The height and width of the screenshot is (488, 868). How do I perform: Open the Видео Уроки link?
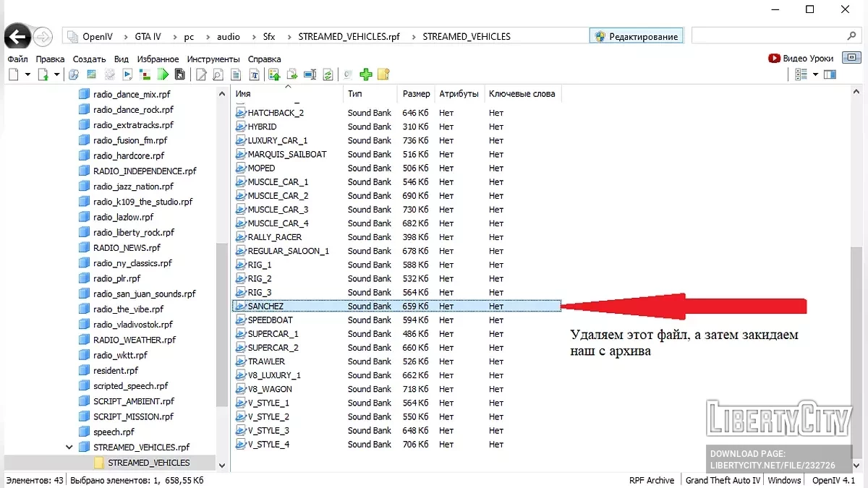[801, 59]
